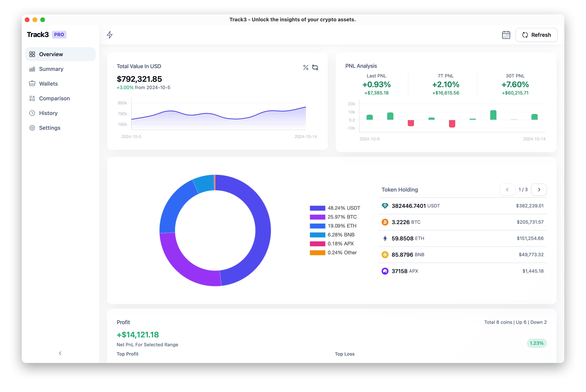Click the Track3 PRO badge

point(59,34)
